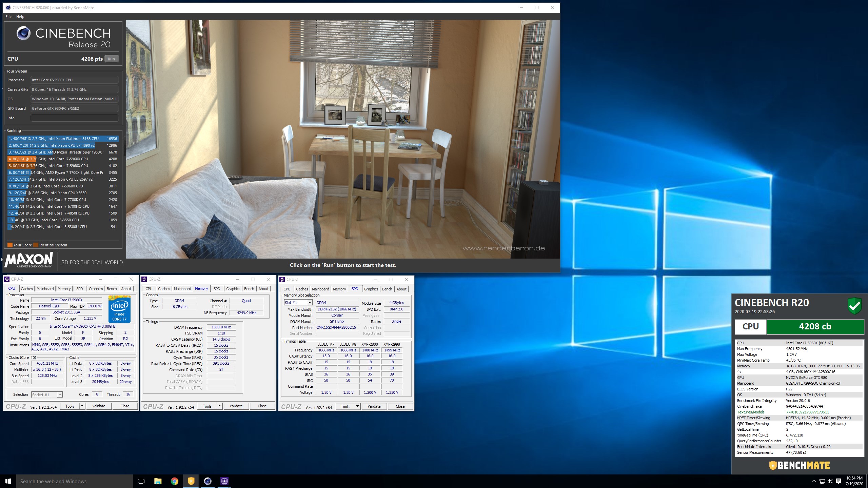Open network status tray icon

[x=822, y=481]
